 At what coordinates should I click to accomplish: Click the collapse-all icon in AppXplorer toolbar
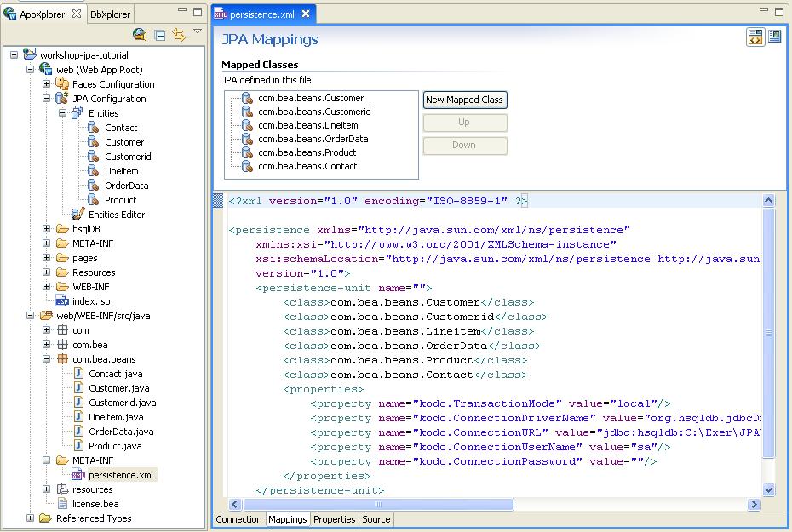(x=158, y=34)
